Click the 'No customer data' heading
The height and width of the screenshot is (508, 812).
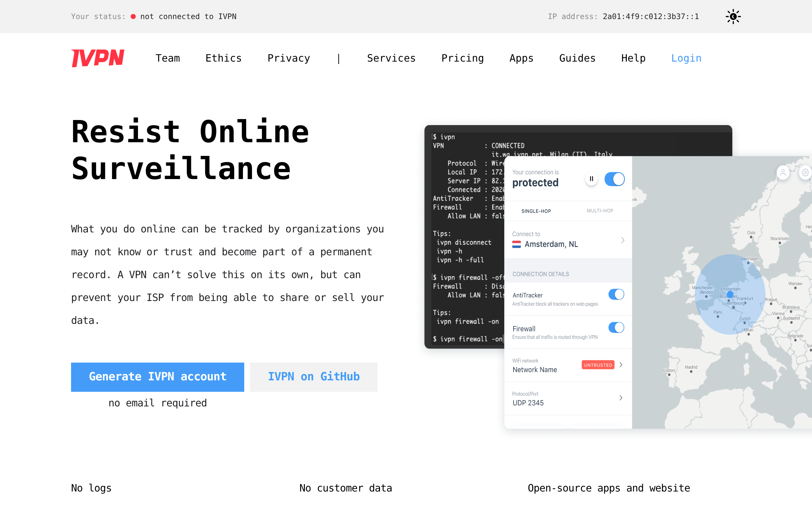[x=346, y=488]
